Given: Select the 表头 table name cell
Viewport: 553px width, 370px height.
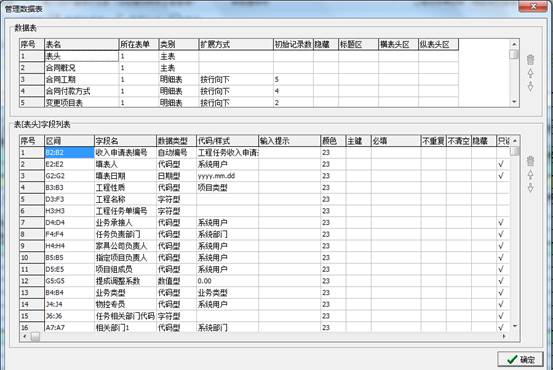Looking at the screenshot, I should (x=81, y=56).
